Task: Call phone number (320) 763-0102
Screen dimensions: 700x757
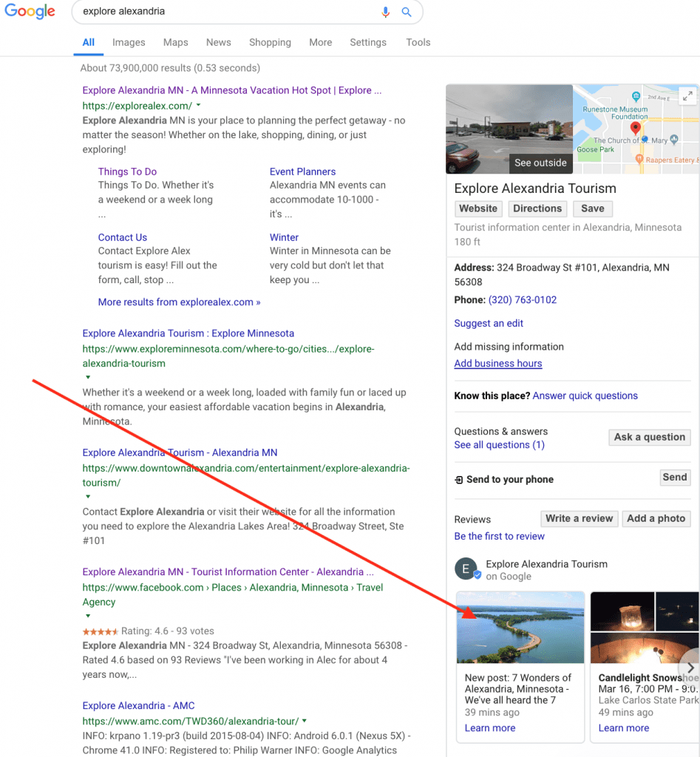Action: (x=523, y=300)
